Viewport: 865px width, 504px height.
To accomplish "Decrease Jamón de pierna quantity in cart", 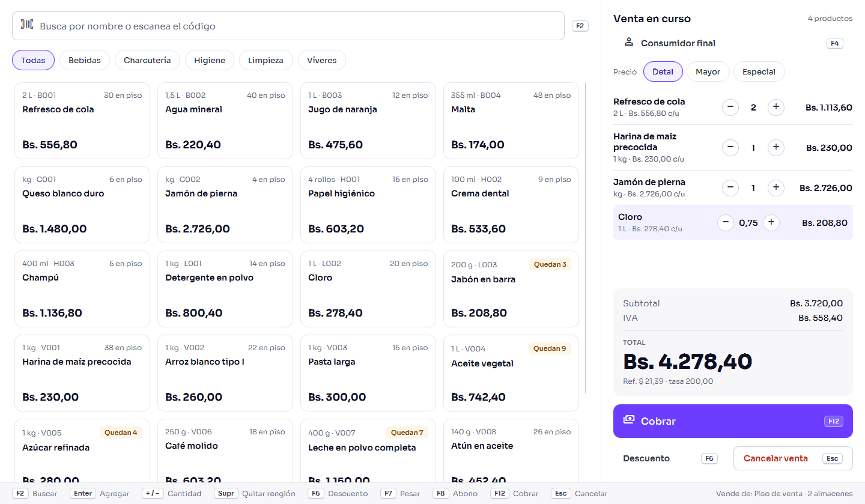I will [730, 188].
